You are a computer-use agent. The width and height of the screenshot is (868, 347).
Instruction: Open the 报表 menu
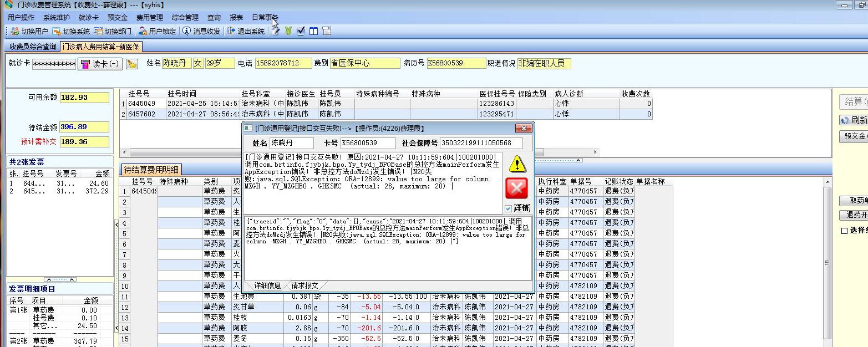[x=236, y=18]
